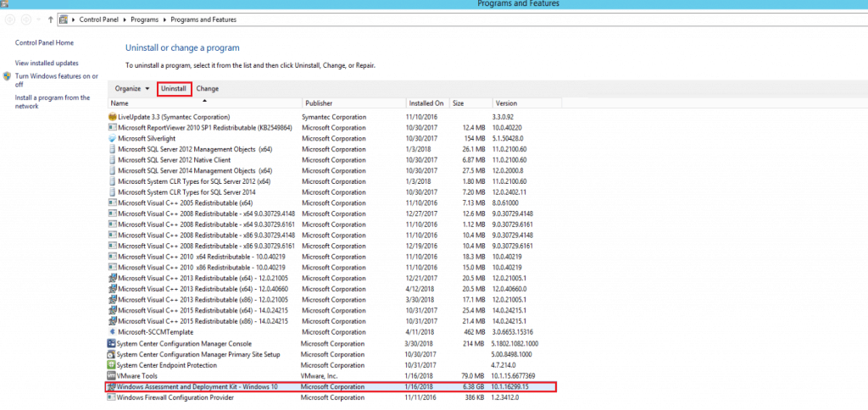The width and height of the screenshot is (868, 410).
Task: Sort list by Publisher column header
Action: (354, 103)
